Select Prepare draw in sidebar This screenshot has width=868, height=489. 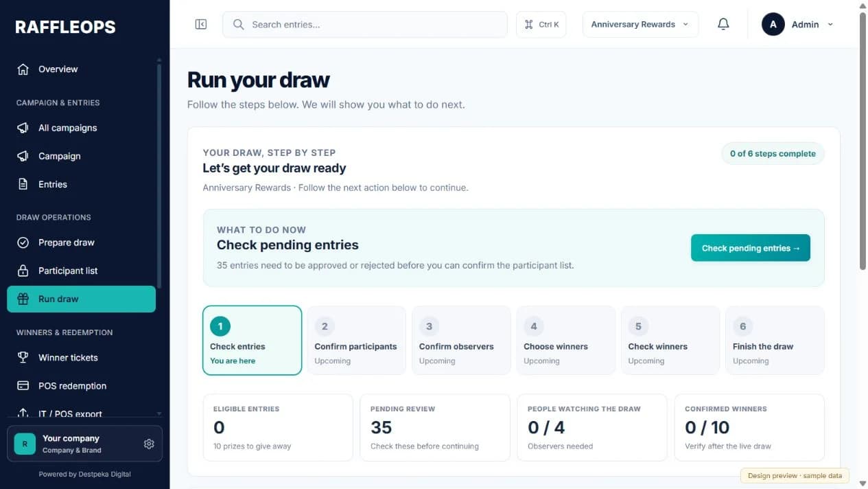pos(82,243)
